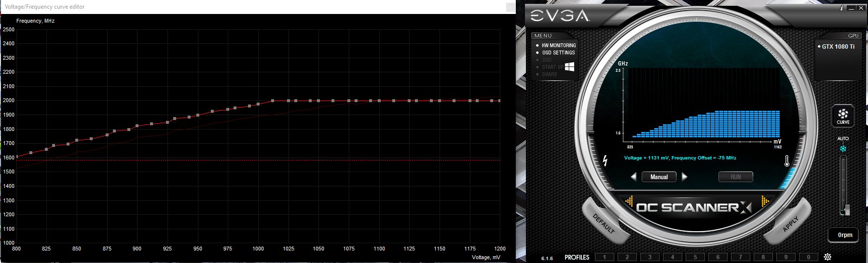Select profile slot 7
Viewport: 868px width, 263px height.
(741, 257)
